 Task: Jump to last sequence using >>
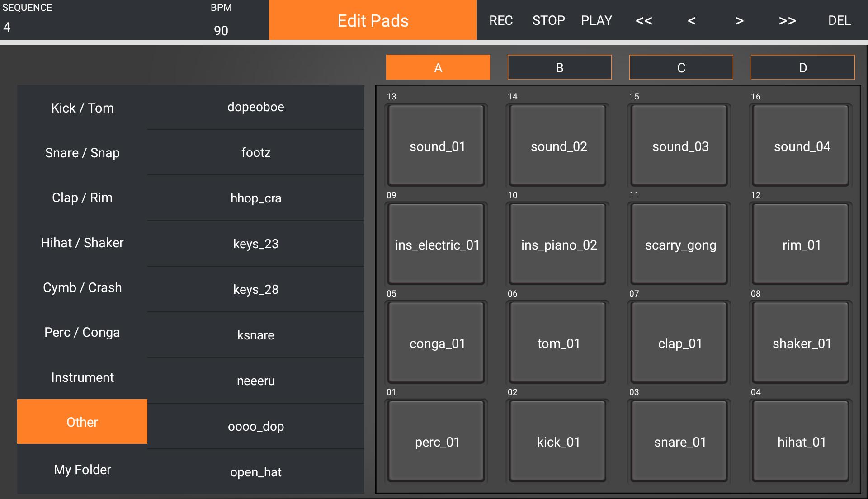(787, 20)
